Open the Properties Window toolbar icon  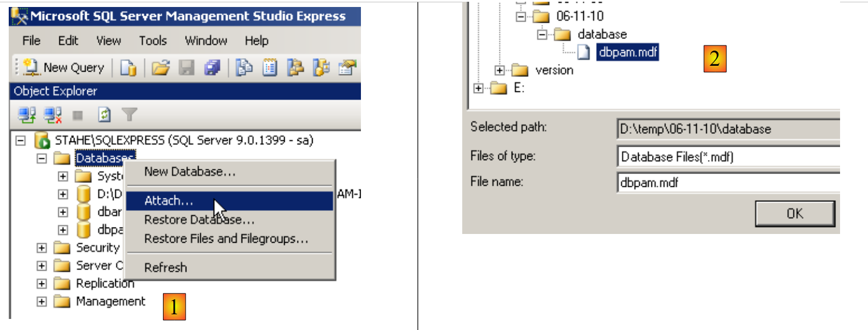coord(348,68)
